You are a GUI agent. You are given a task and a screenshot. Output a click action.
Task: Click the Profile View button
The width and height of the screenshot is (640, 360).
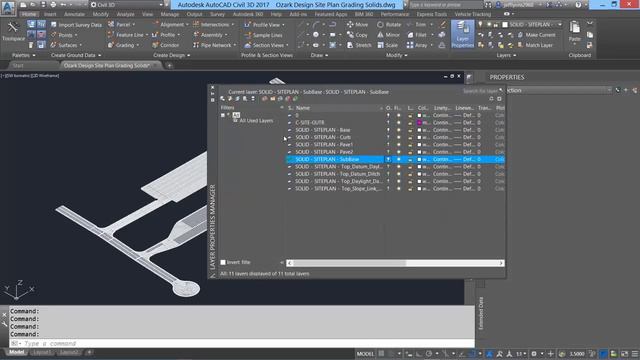[264, 25]
